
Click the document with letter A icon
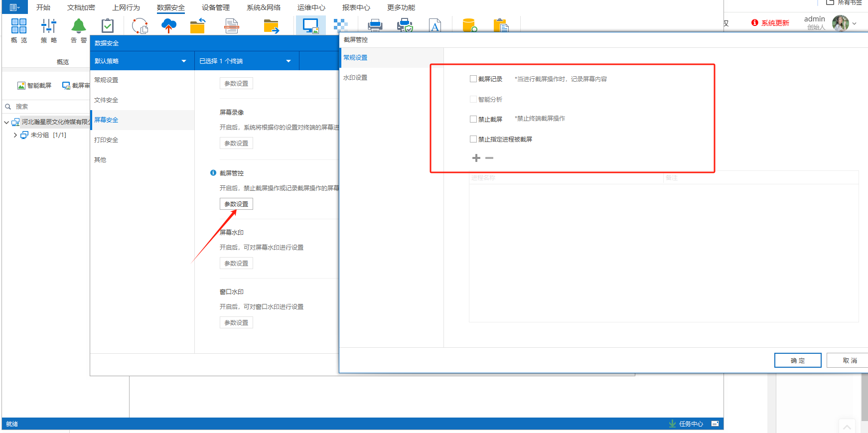tap(435, 25)
